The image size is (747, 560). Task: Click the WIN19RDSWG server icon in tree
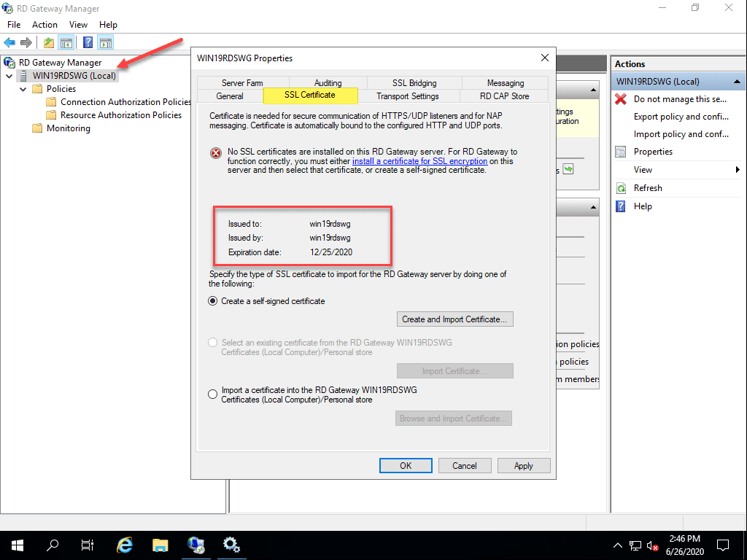(23, 76)
